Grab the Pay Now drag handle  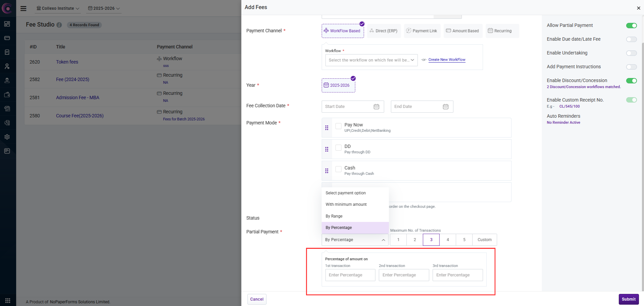[327, 128]
